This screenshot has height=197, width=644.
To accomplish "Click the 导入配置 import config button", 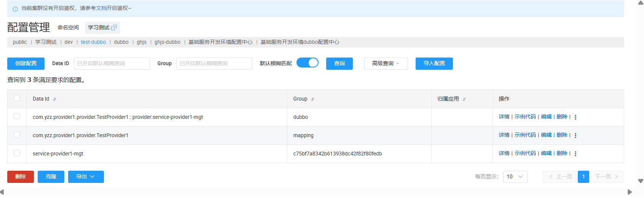I will [x=434, y=64].
